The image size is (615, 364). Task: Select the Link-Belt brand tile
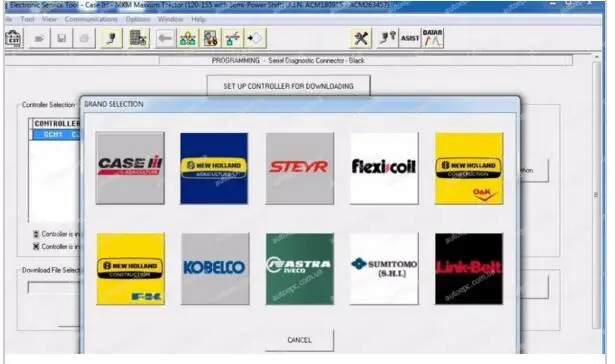469,269
